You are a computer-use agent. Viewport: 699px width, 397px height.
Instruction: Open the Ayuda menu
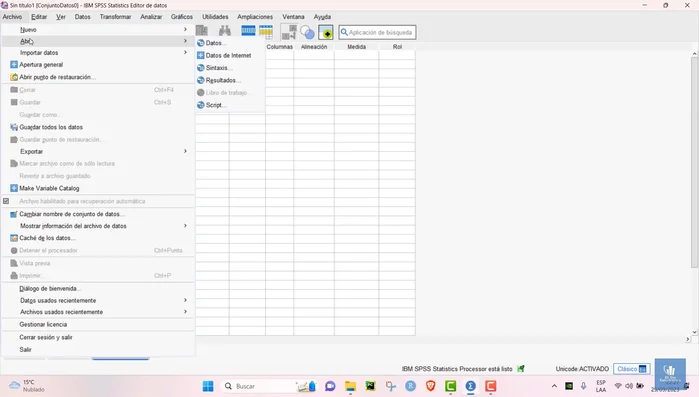322,16
